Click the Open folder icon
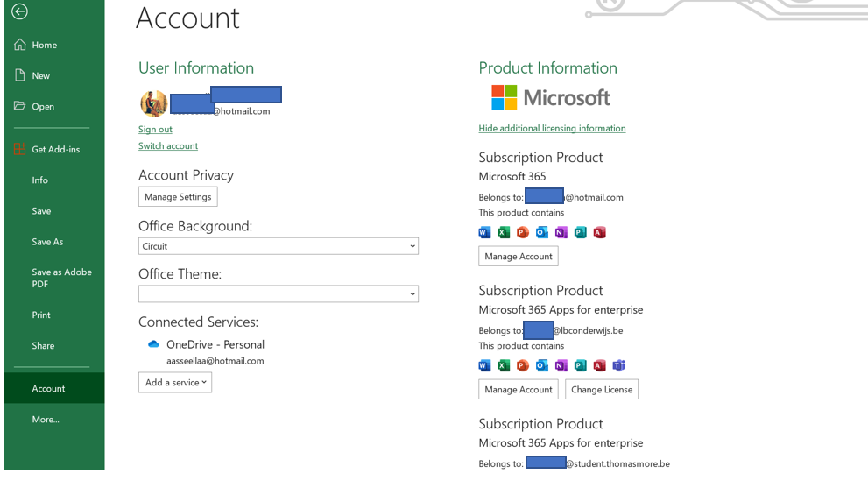 (x=20, y=106)
